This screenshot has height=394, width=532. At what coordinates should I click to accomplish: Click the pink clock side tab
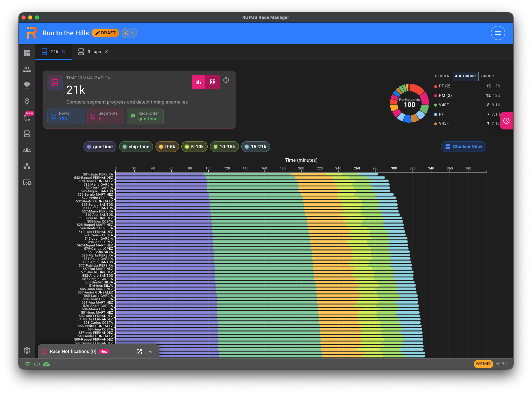coord(506,121)
